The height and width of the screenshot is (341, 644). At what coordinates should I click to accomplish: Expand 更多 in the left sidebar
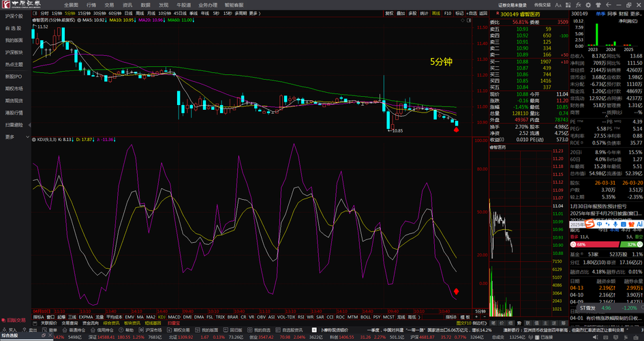tap(16, 137)
